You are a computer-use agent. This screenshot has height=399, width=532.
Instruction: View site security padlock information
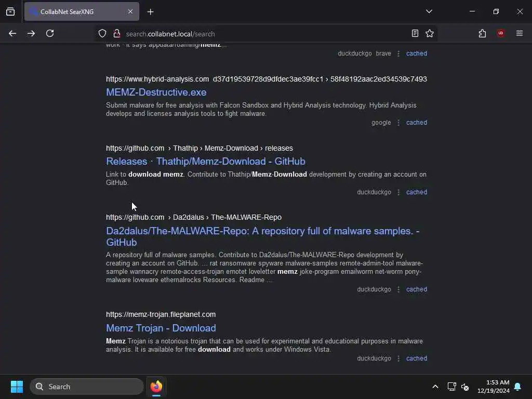(117, 34)
